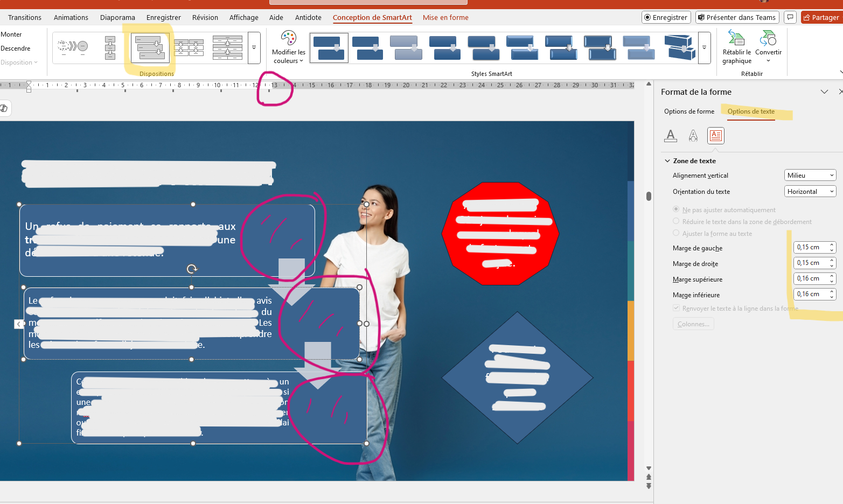
Task: Open Modifier les couleurs palette
Action: click(x=289, y=47)
